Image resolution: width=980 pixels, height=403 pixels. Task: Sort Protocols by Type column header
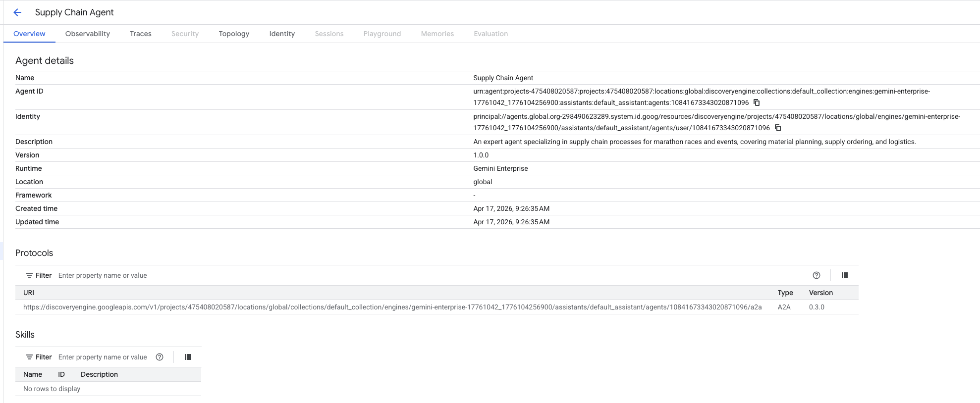pos(785,293)
